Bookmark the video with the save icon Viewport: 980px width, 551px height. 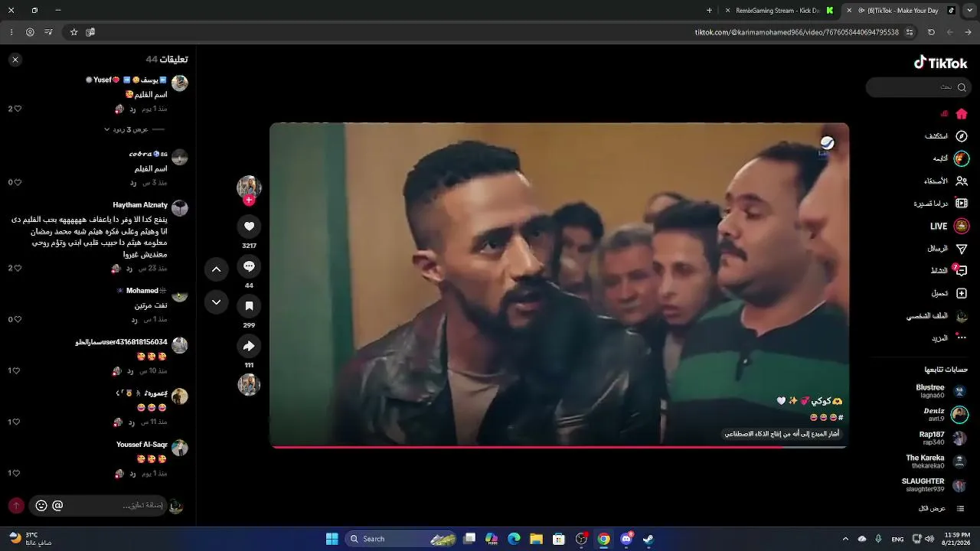[249, 306]
